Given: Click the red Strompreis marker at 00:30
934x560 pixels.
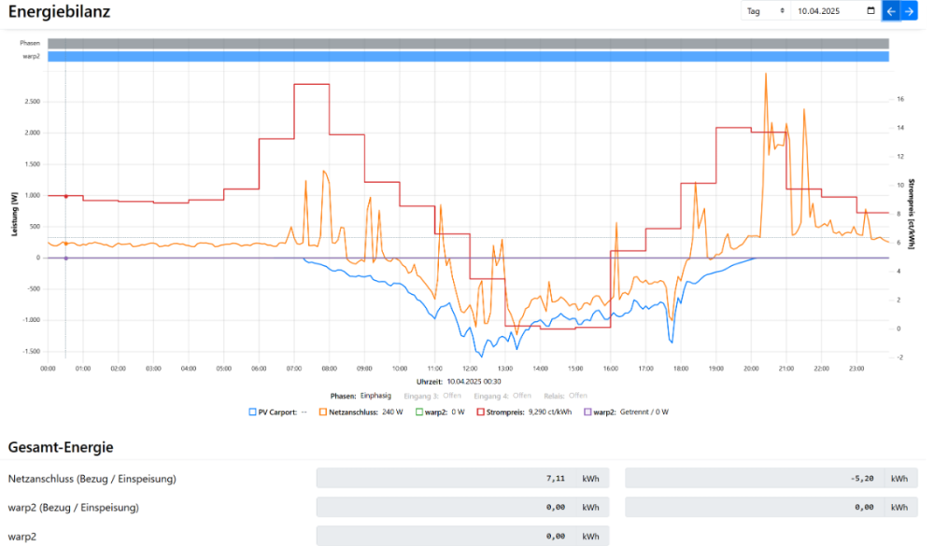Looking at the screenshot, I should (x=65, y=196).
